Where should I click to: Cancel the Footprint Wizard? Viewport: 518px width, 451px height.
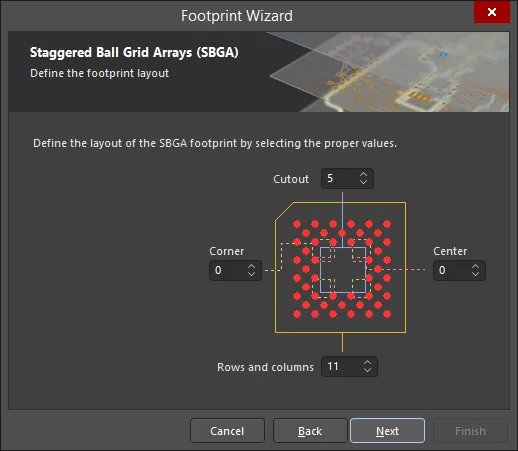tap(227, 431)
